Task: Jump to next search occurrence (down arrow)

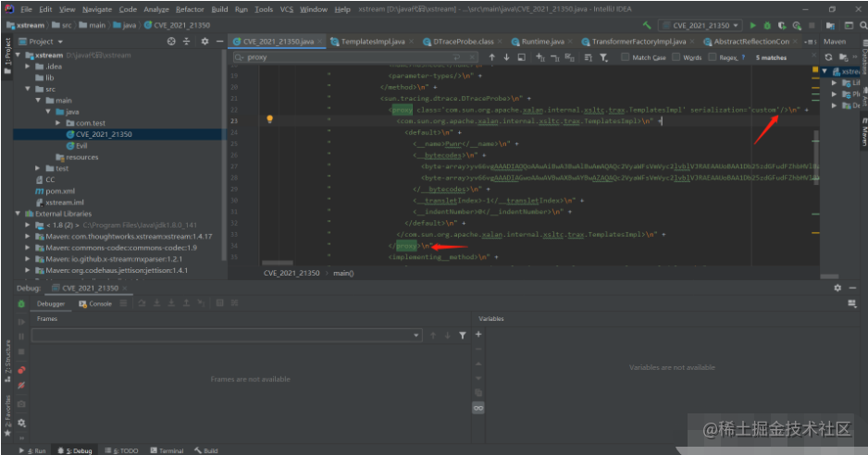Action: coord(506,57)
